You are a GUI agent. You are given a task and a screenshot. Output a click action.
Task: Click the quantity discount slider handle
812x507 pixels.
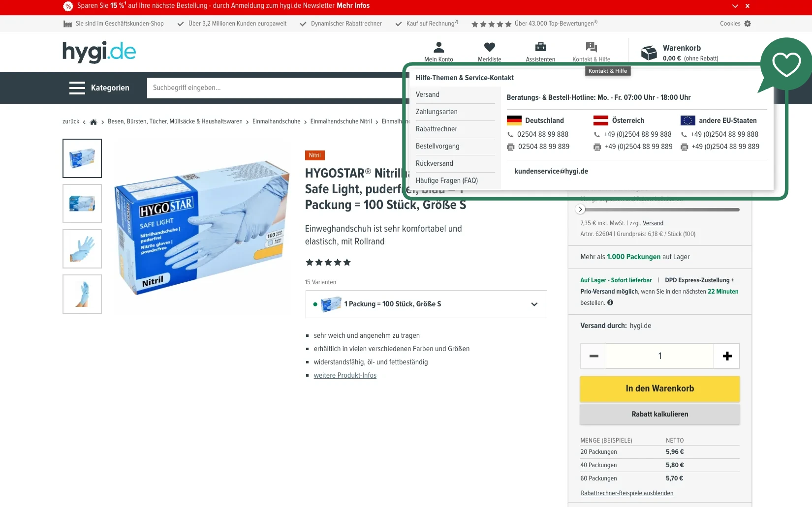click(581, 209)
